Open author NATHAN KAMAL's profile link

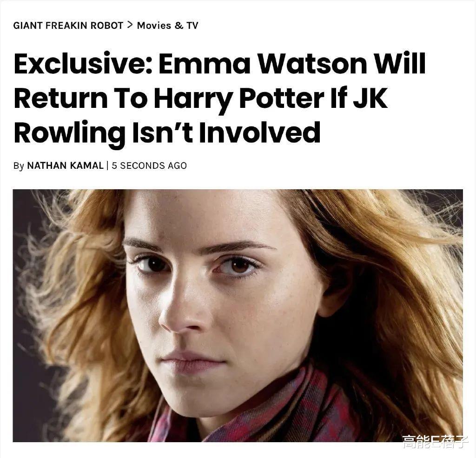click(x=65, y=166)
